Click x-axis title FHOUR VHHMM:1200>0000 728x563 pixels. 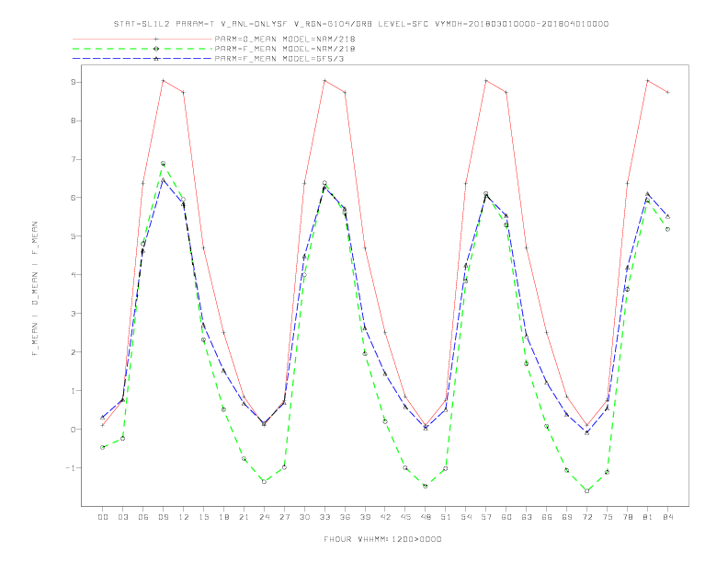click(x=382, y=539)
